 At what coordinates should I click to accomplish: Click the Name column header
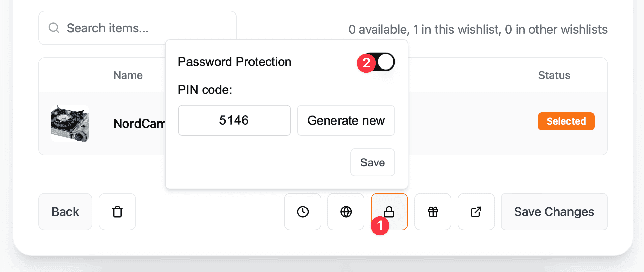pyautogui.click(x=128, y=75)
